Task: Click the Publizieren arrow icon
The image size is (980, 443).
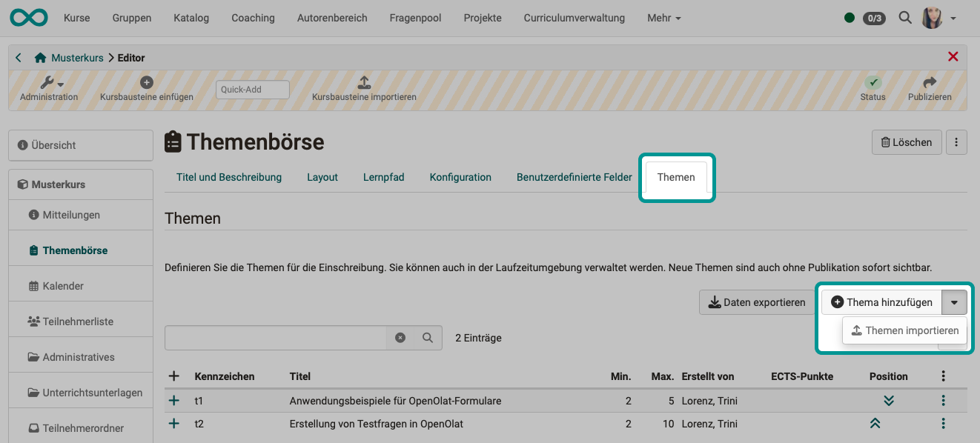Action: click(930, 82)
